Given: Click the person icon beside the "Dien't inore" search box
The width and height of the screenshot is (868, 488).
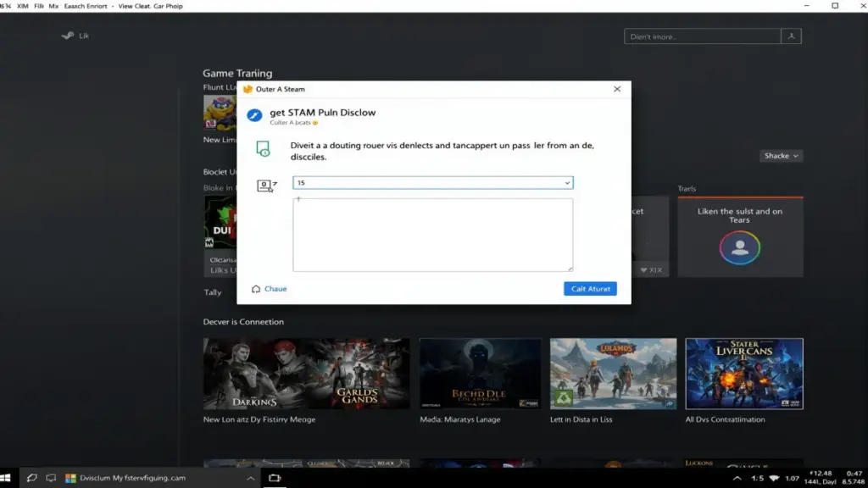Looking at the screenshot, I should 792,36.
